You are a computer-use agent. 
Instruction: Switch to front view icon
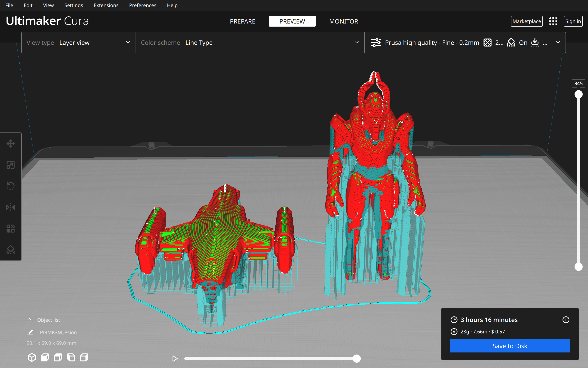45,357
